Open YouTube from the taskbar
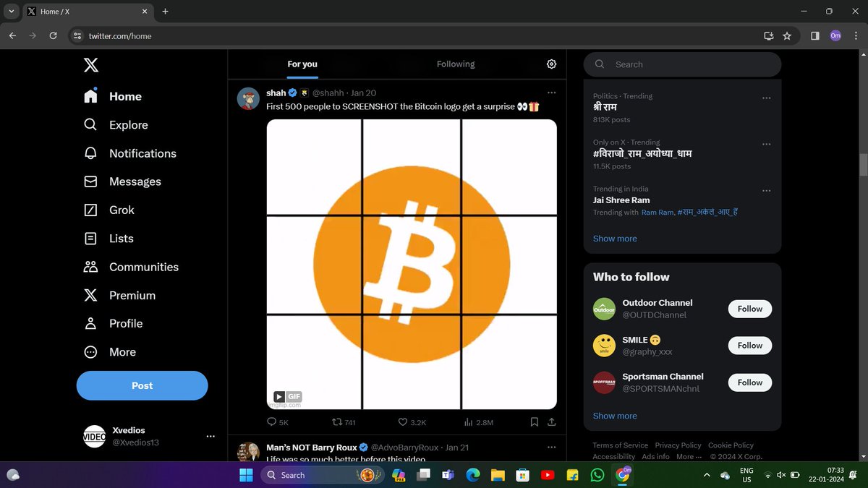868x488 pixels. point(547,475)
